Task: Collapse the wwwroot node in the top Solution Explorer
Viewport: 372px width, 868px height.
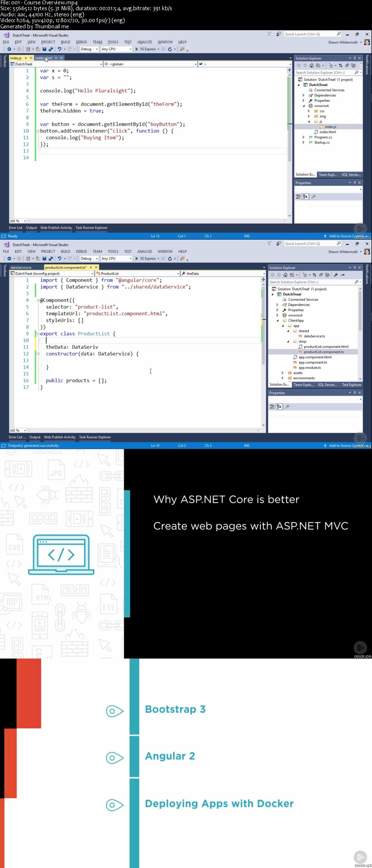Action: (x=304, y=106)
